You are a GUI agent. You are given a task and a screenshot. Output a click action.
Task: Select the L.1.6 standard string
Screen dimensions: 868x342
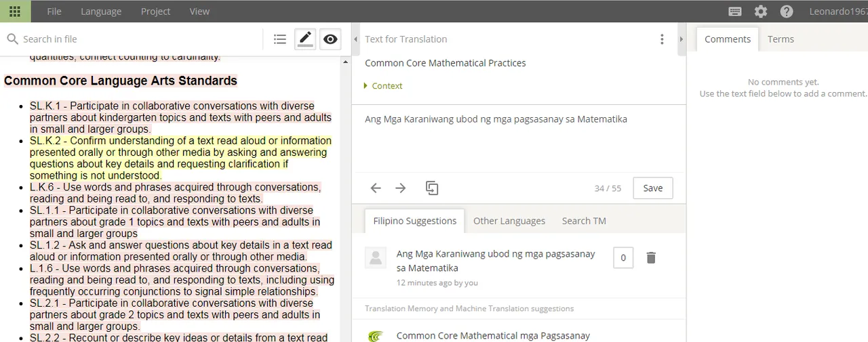182,280
